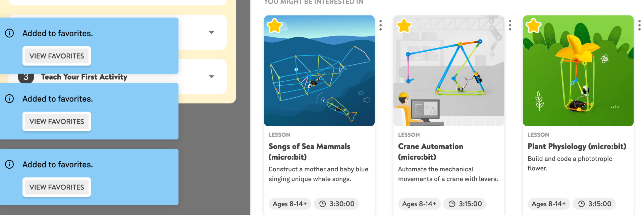Open Crane Automation lesson image
This screenshot has height=215, width=644.
tap(448, 71)
